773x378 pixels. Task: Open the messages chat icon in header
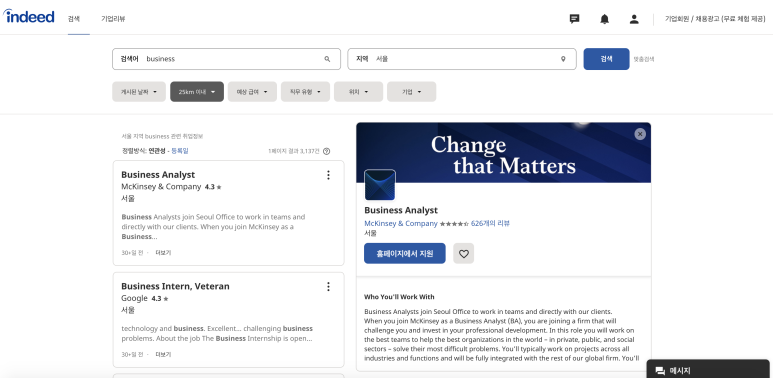[574, 19]
